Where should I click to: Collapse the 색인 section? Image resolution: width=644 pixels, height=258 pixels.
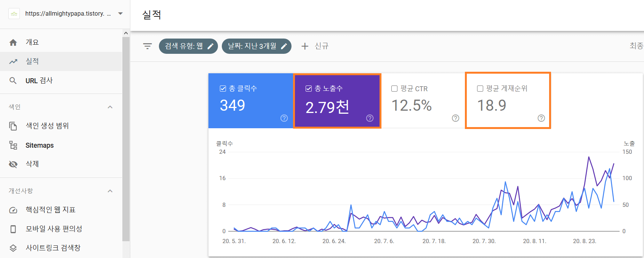point(110,107)
